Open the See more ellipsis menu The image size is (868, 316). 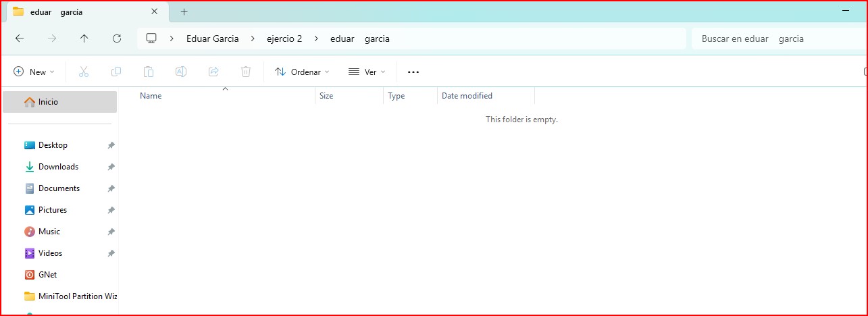tap(413, 72)
